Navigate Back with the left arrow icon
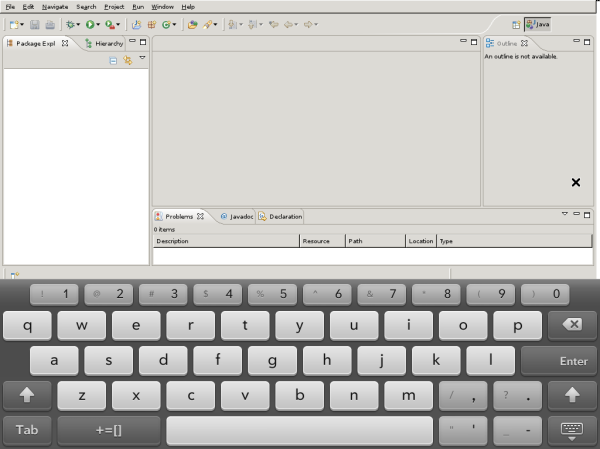Viewport: 600px width, 449px height. [288, 25]
